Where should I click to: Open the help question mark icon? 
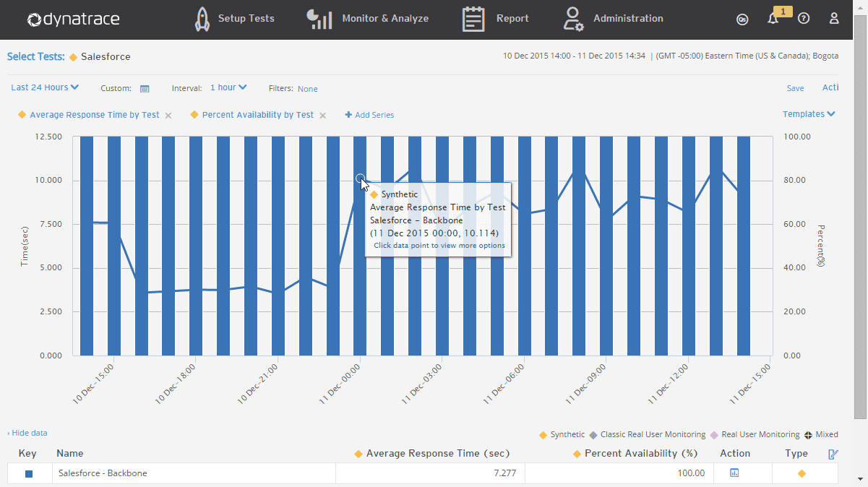pos(804,19)
